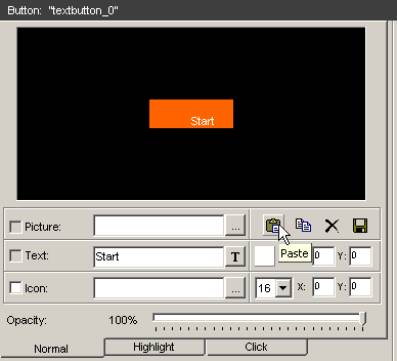The width and height of the screenshot is (397, 361).
Task: Click the floppy disk save icon
Action: pos(360,226)
